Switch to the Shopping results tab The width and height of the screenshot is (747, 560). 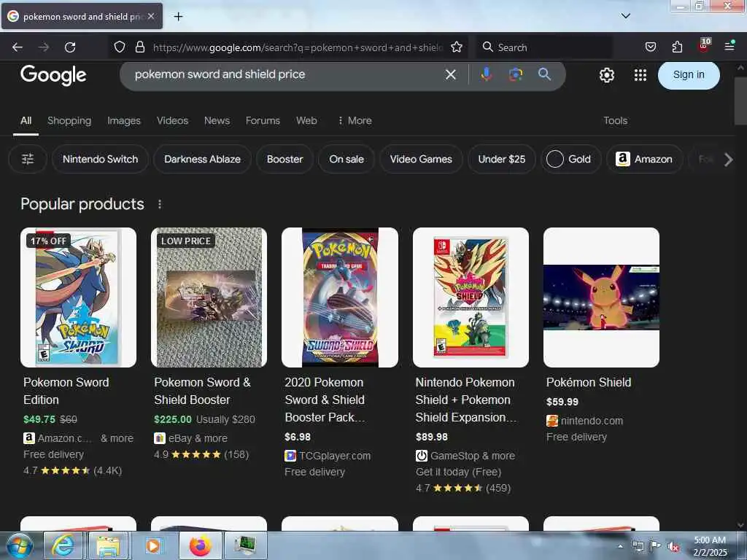tap(69, 120)
